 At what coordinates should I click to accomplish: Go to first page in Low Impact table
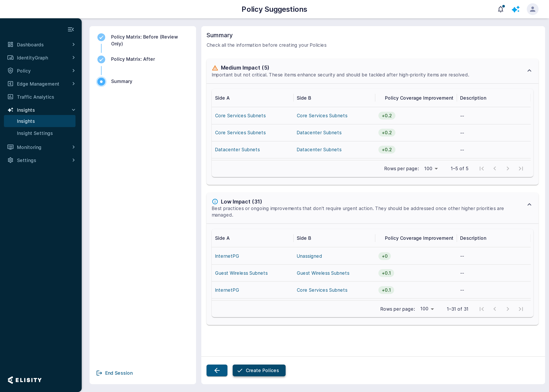[482, 309]
